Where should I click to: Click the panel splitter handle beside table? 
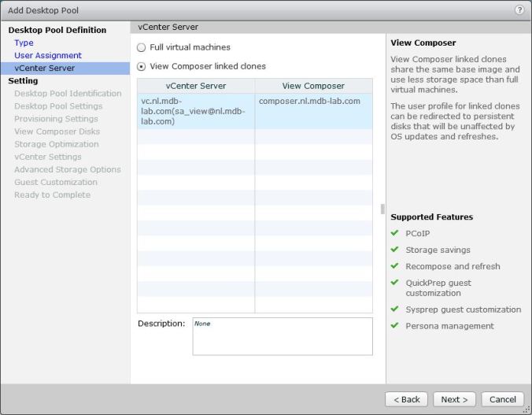tap(382, 209)
